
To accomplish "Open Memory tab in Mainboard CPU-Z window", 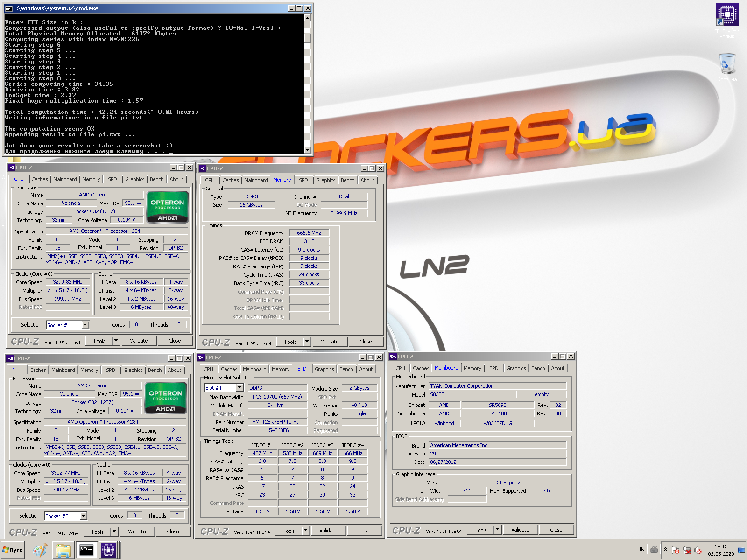I will tap(472, 368).
